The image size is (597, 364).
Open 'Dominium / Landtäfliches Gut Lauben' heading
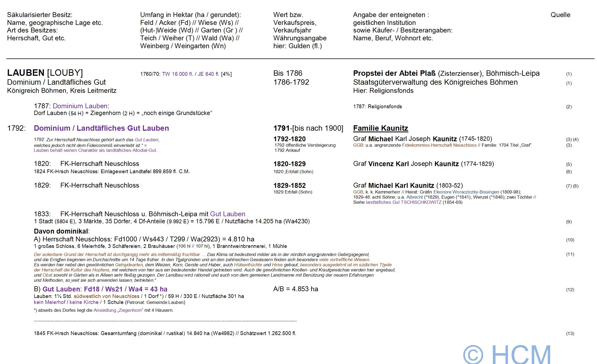coord(101,128)
